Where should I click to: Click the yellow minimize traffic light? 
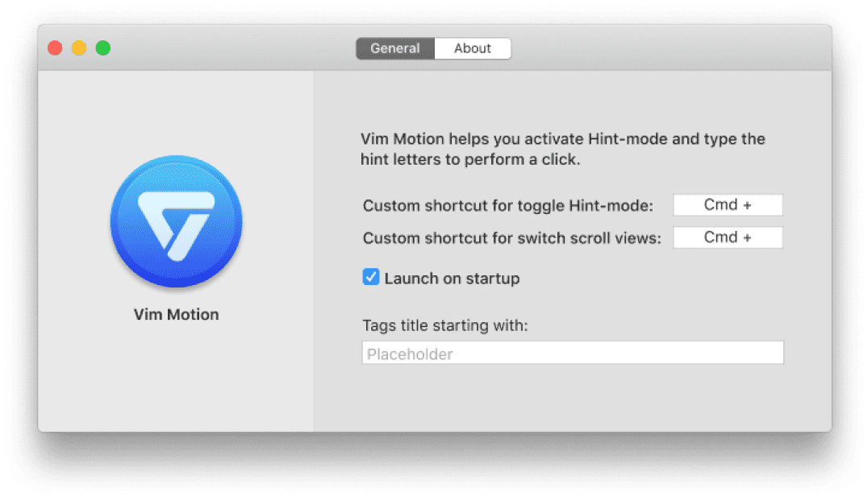pyautogui.click(x=78, y=48)
